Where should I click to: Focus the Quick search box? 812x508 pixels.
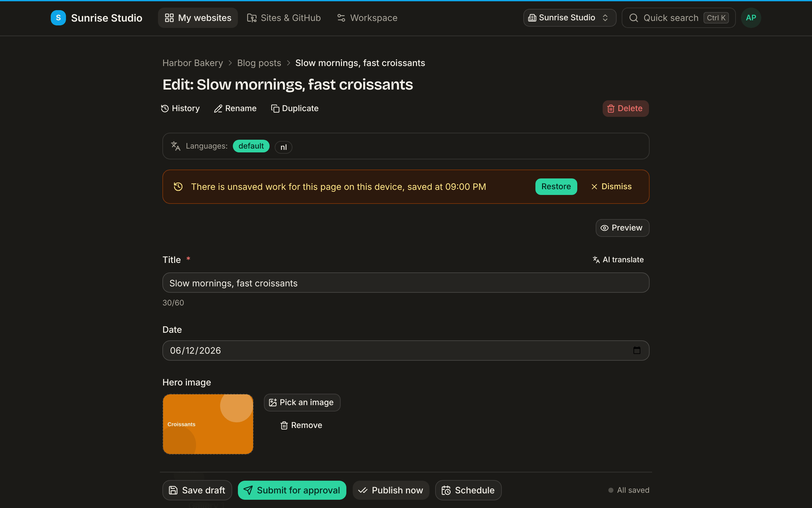(678, 18)
